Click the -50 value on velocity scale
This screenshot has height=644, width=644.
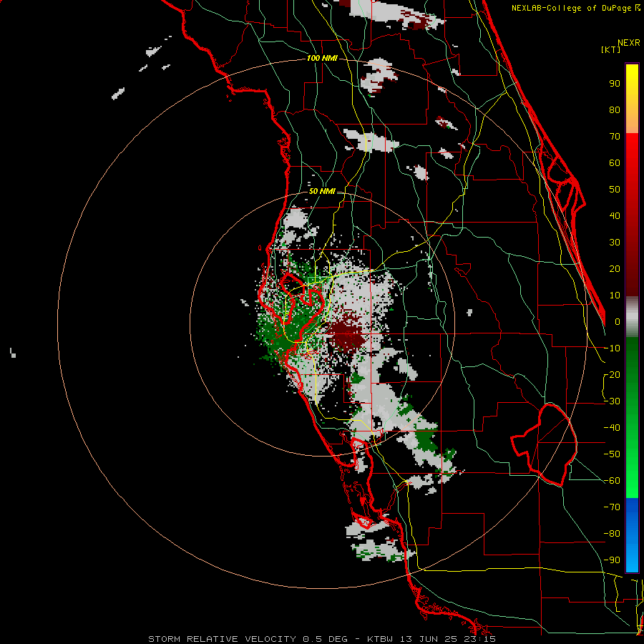[x=612, y=454]
